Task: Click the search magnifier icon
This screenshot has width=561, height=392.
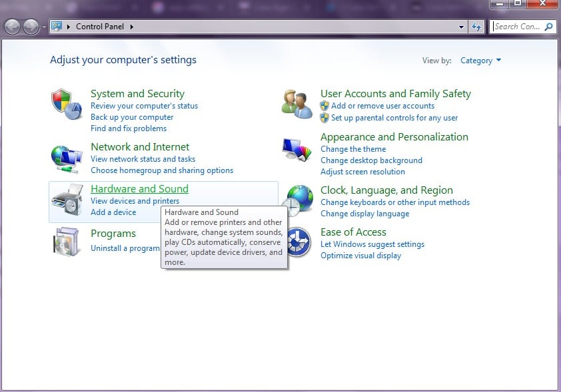Action: click(x=548, y=27)
